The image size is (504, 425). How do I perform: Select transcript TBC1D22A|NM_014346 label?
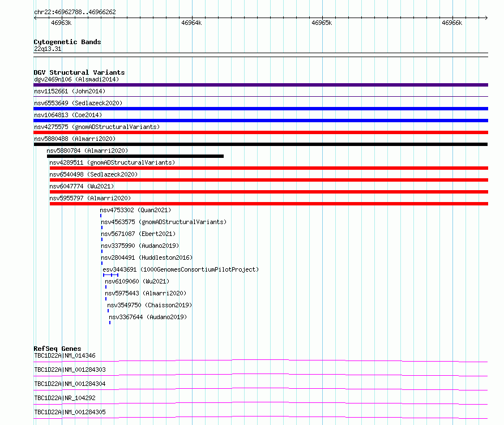pyautogui.click(x=65, y=355)
